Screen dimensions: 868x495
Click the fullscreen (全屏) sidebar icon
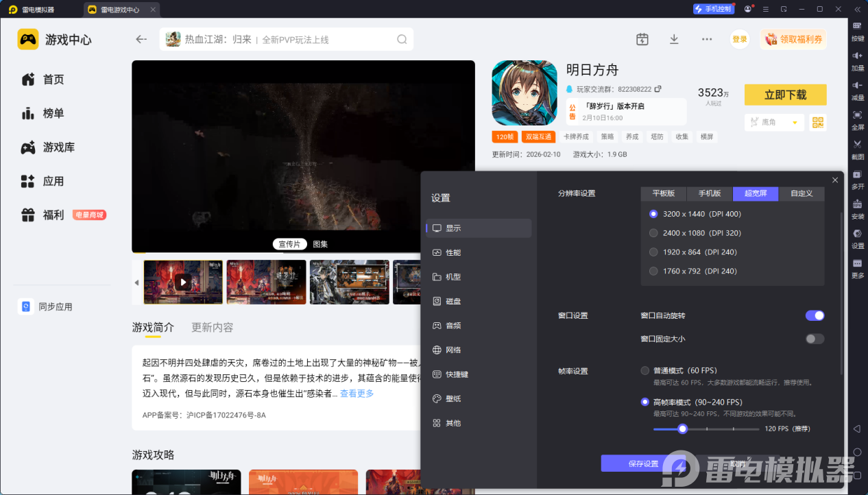coord(857,115)
